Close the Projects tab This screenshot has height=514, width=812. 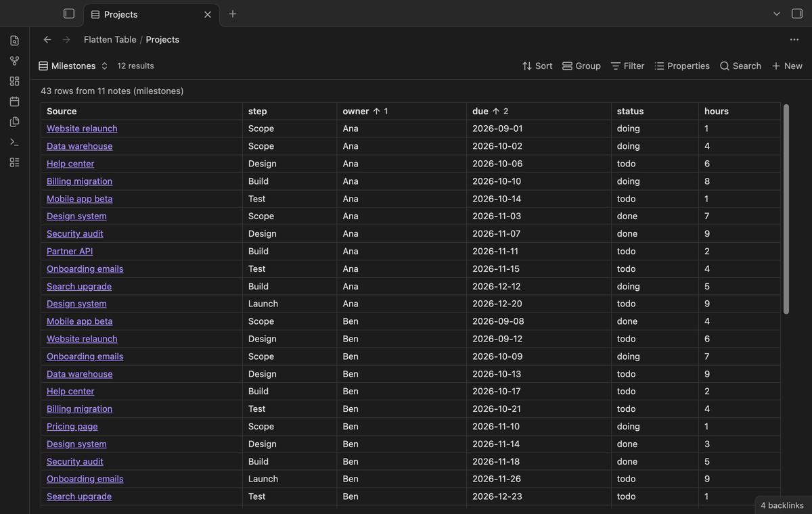(x=208, y=14)
